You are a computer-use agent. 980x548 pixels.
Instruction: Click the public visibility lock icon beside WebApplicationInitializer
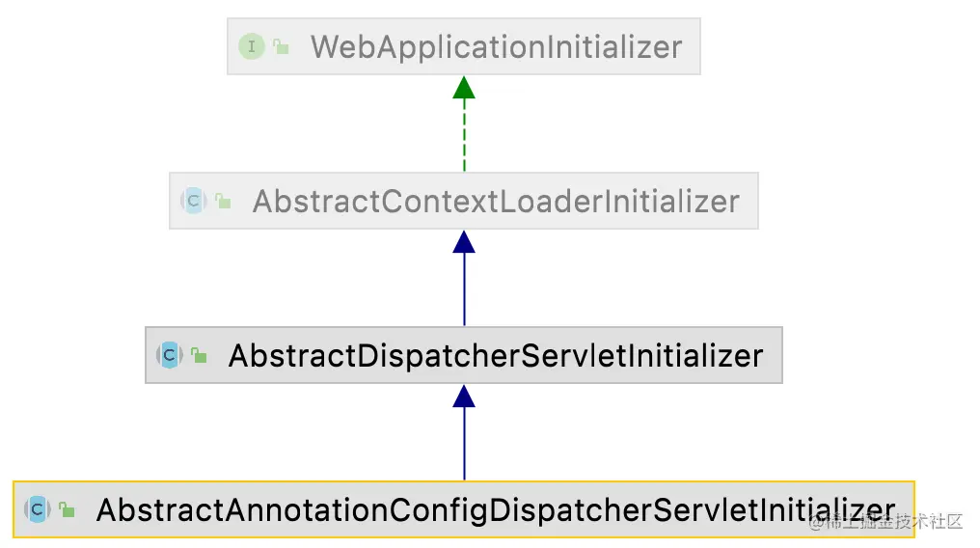click(x=281, y=46)
